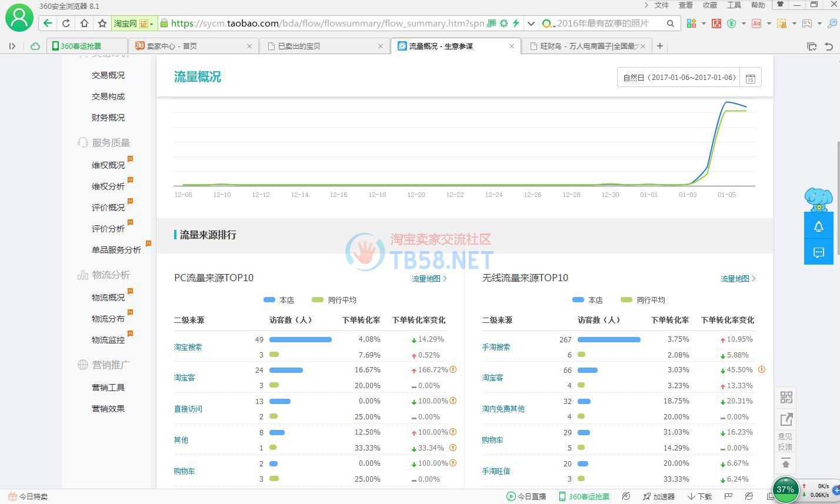Open 流量地图 link under PC traffic sources
This screenshot has height=504, width=840.
click(429, 279)
